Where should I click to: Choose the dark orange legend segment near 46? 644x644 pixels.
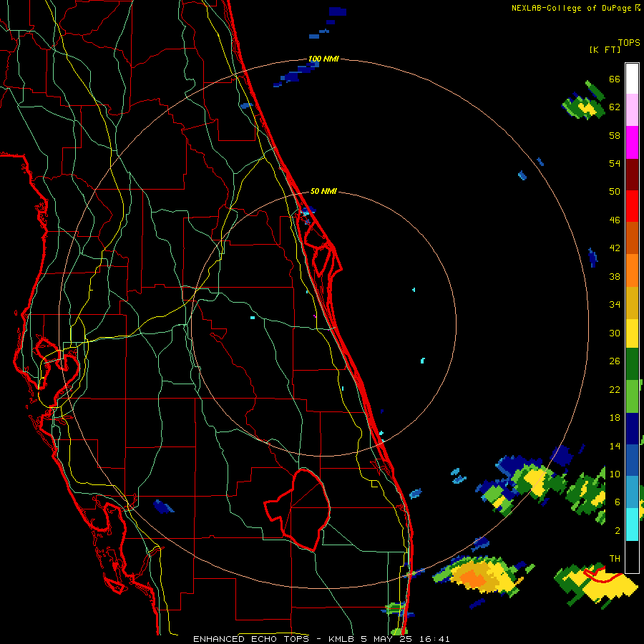pyautogui.click(x=632, y=238)
